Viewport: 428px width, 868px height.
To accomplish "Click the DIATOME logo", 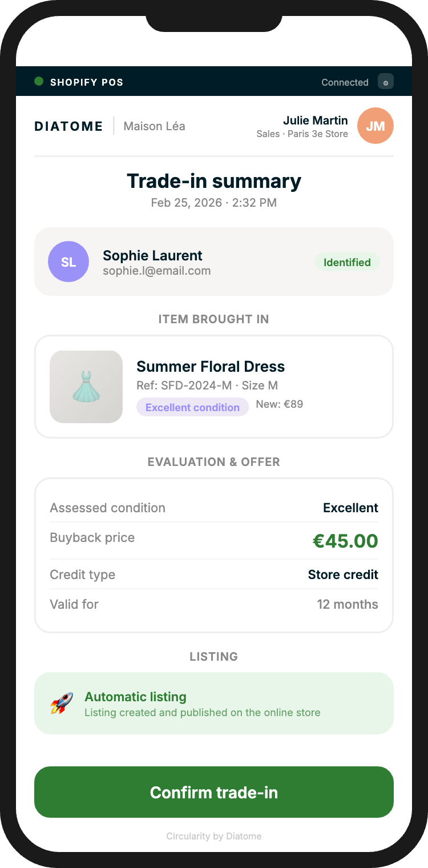I will (68, 126).
